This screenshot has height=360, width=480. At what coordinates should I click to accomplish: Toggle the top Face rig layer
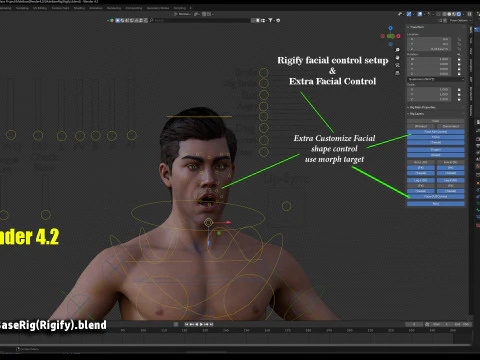(435, 121)
